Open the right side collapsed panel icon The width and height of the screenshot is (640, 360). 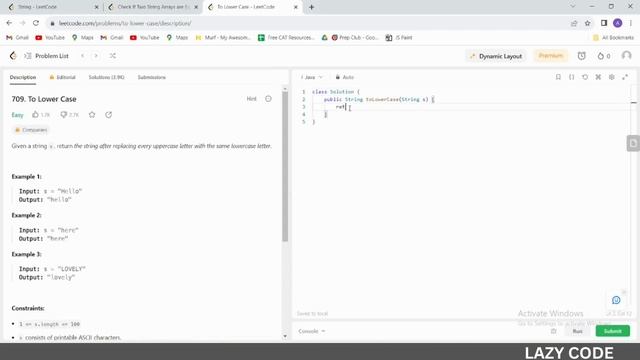633,143
